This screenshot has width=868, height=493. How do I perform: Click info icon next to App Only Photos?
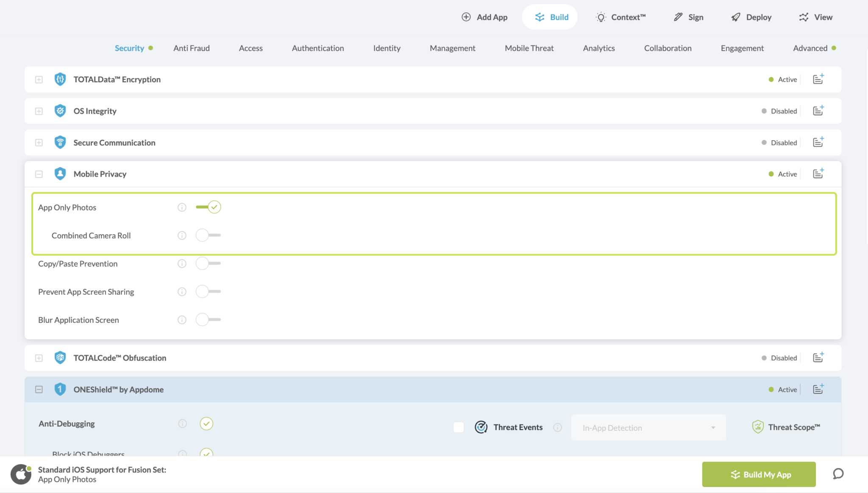coord(182,208)
